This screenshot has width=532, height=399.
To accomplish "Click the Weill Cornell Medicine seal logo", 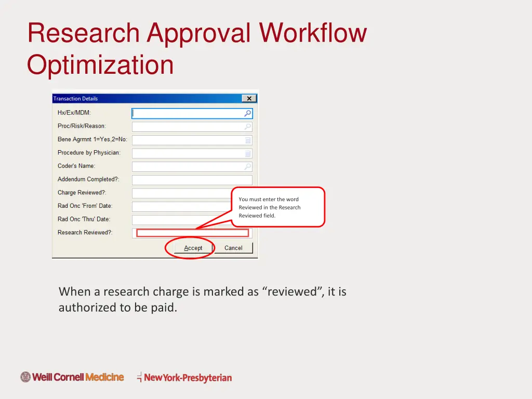I will pyautogui.click(x=25, y=377).
